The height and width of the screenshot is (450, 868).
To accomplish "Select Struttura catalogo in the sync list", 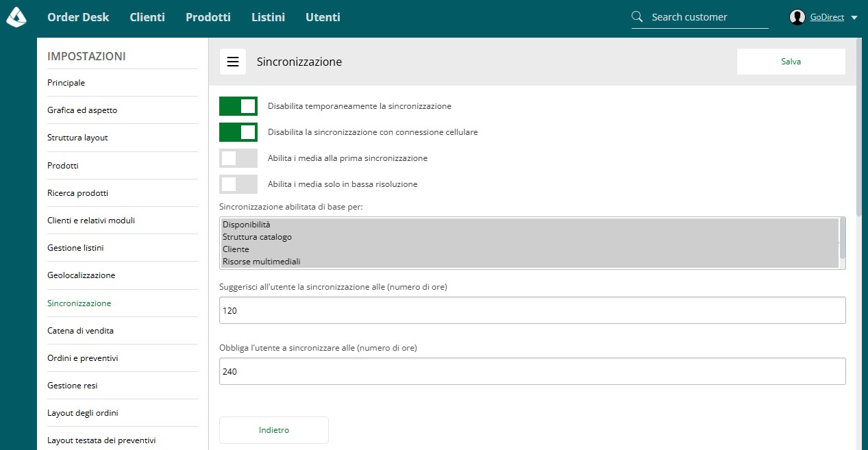I will (x=530, y=237).
